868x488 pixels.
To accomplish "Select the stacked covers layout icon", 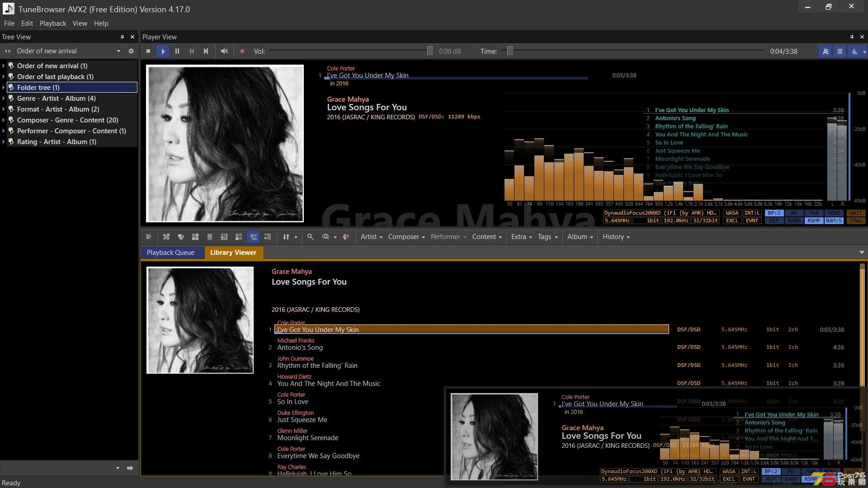I will [x=181, y=237].
